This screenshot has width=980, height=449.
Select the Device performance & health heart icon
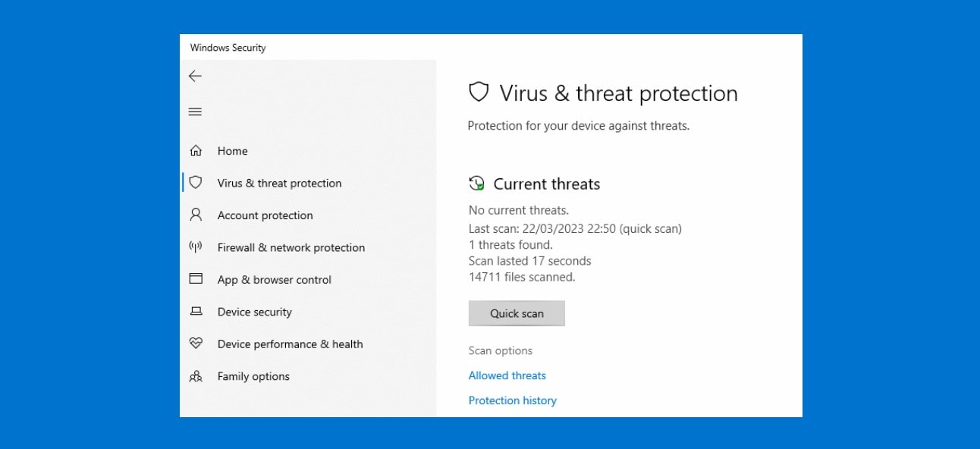pyautogui.click(x=196, y=344)
